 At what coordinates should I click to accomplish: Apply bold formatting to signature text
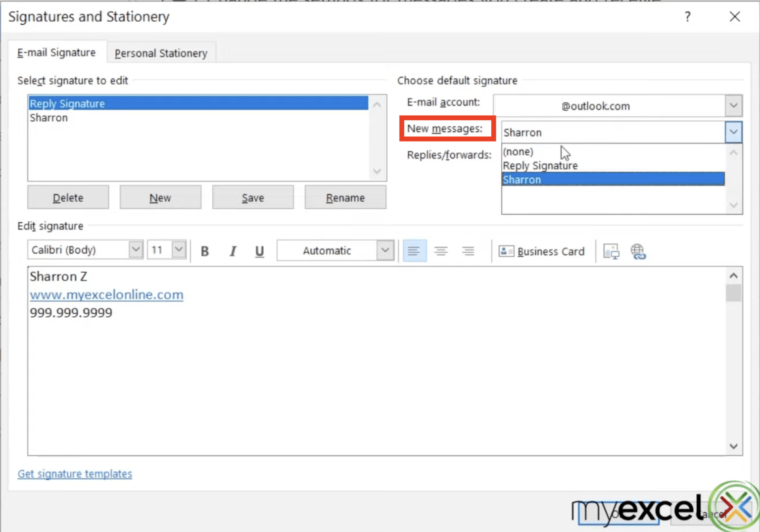click(x=204, y=251)
